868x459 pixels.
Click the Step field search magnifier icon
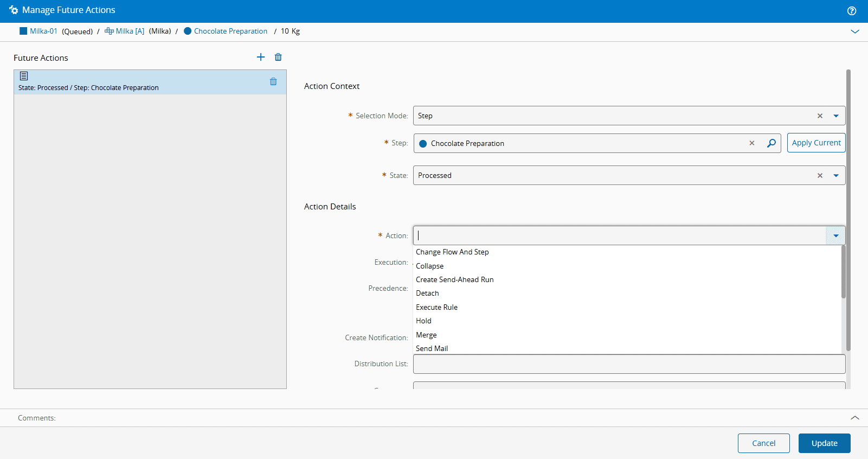click(771, 143)
